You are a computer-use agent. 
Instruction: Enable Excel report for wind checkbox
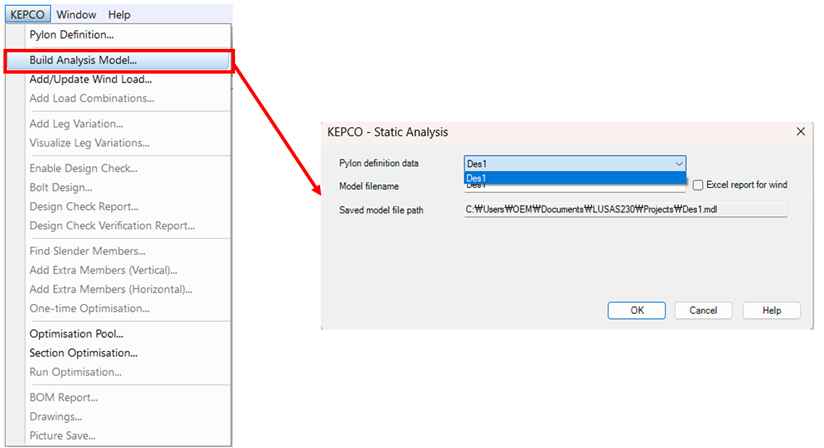coord(698,185)
